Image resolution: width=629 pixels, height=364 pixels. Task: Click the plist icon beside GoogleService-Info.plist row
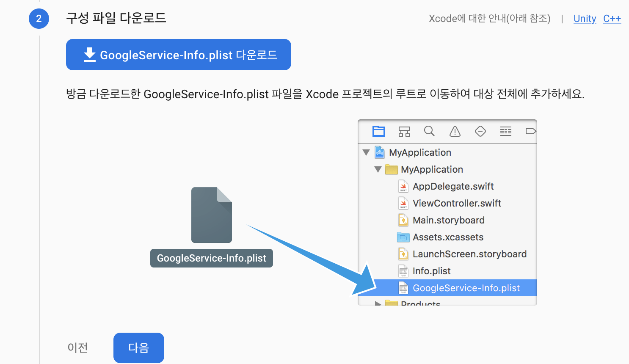403,288
